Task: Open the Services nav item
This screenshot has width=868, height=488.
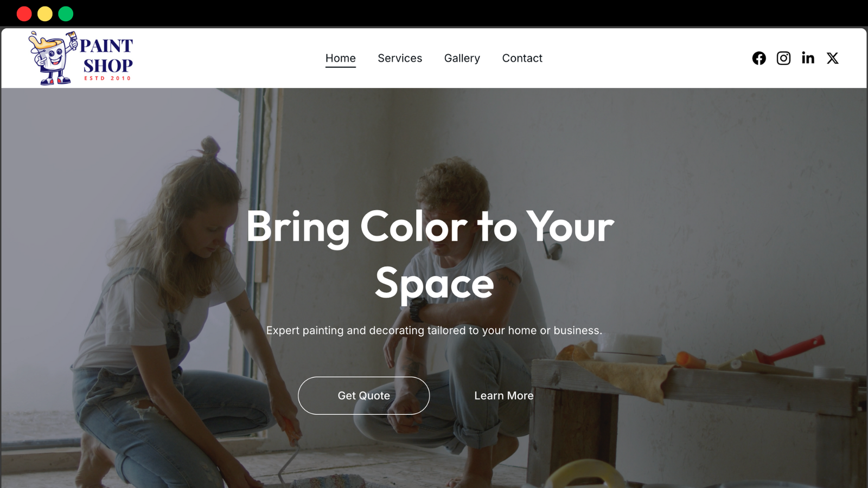Action: (400, 58)
